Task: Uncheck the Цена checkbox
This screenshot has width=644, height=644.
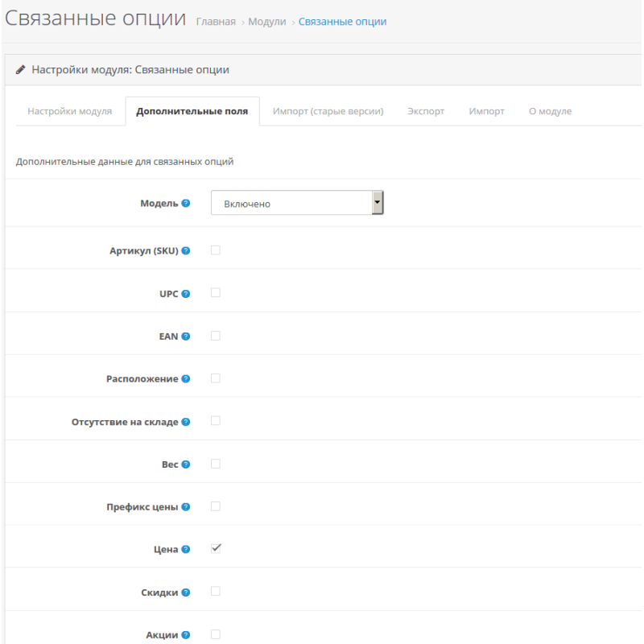Action: [216, 548]
